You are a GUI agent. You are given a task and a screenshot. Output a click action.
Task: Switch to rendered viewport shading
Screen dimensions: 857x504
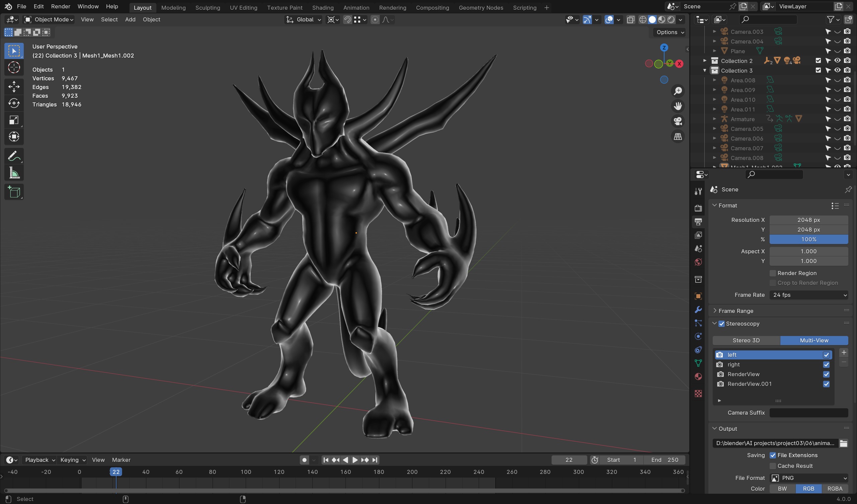click(671, 20)
